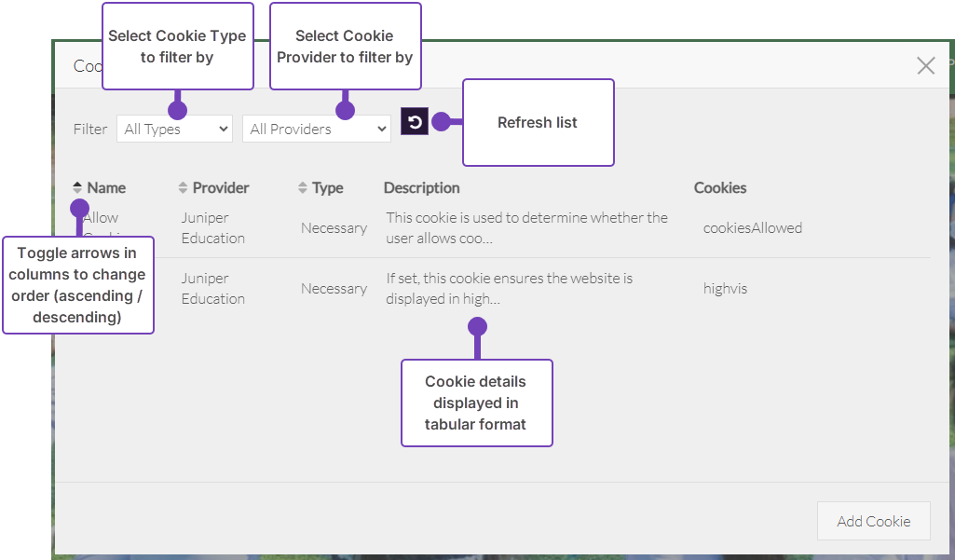955x560 pixels.
Task: Click the Add Cookie button
Action: point(873,521)
